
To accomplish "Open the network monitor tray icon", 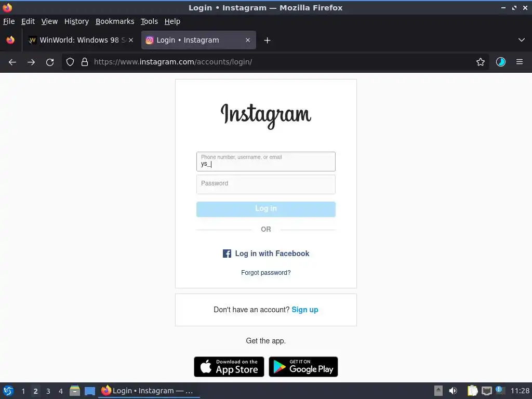I will (x=486, y=391).
